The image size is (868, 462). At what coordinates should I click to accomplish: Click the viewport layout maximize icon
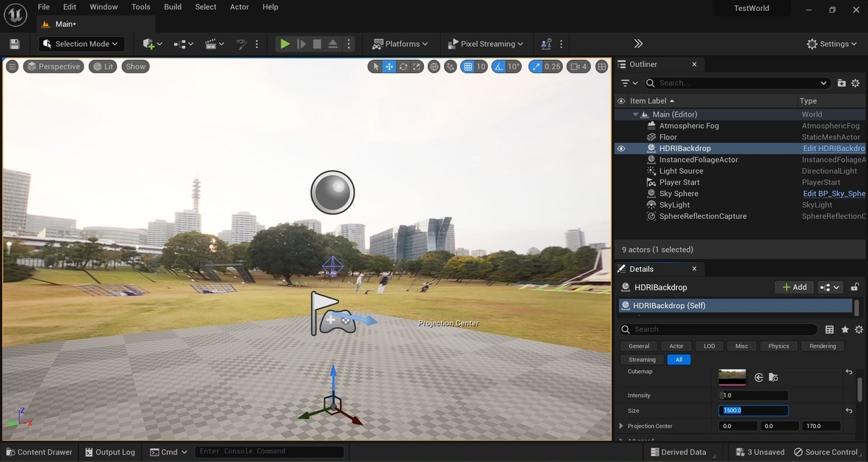602,67
